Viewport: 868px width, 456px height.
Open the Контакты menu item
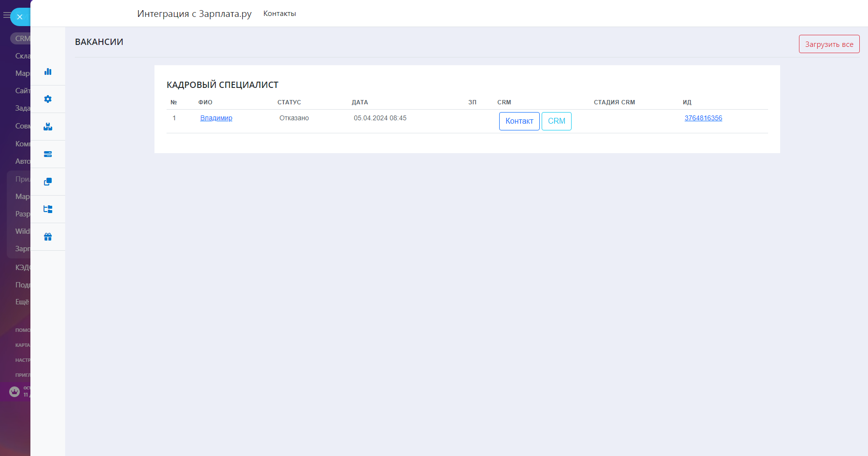280,14
